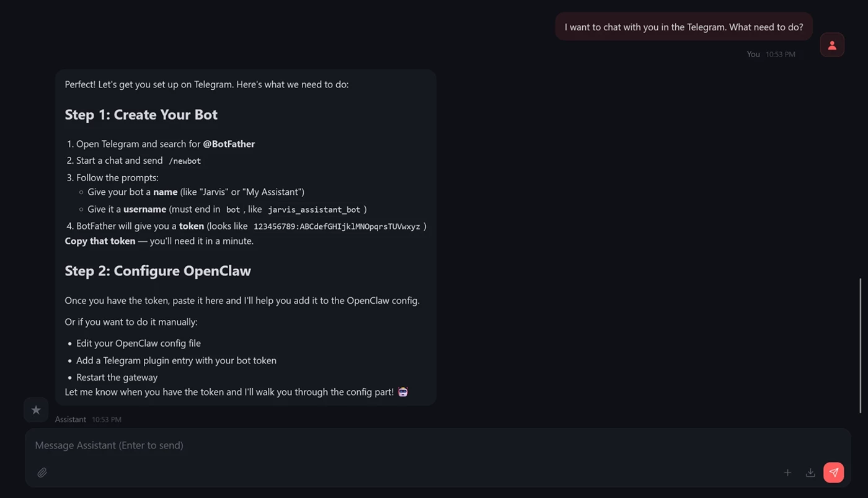Click the "You" sender label
This screenshot has width=868, height=498.
pyautogui.click(x=753, y=55)
